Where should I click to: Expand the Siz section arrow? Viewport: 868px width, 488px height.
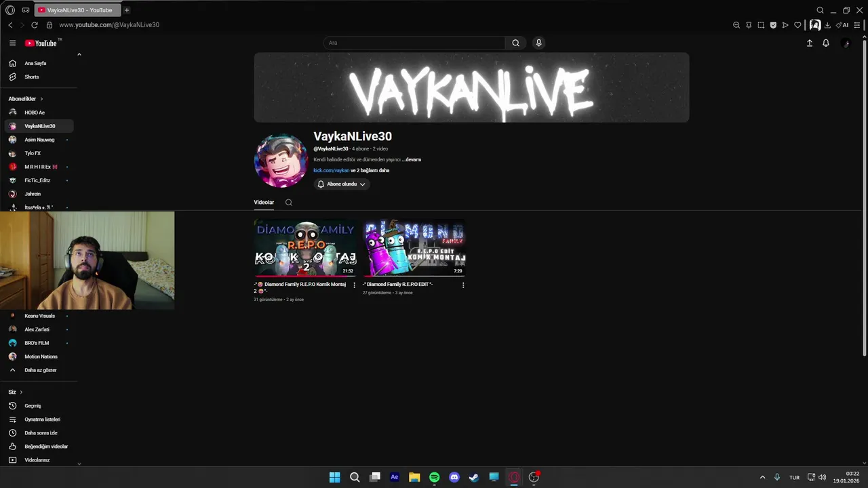tap(21, 392)
